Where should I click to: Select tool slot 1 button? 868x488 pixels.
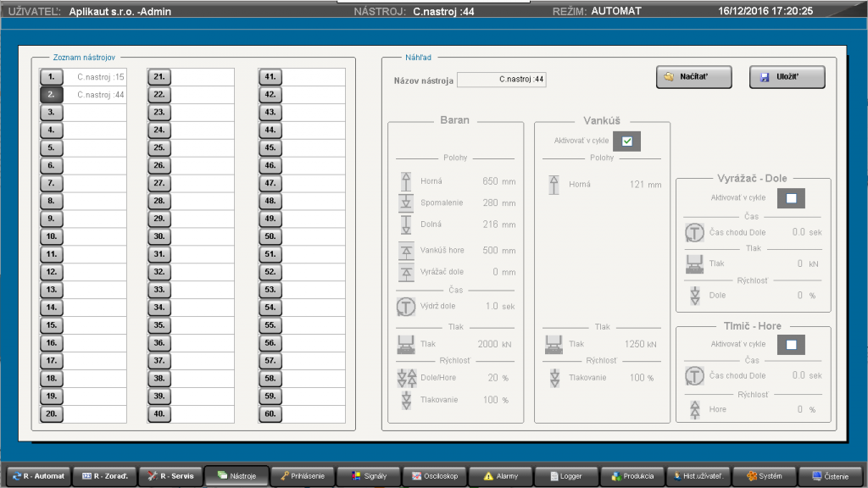(x=51, y=77)
